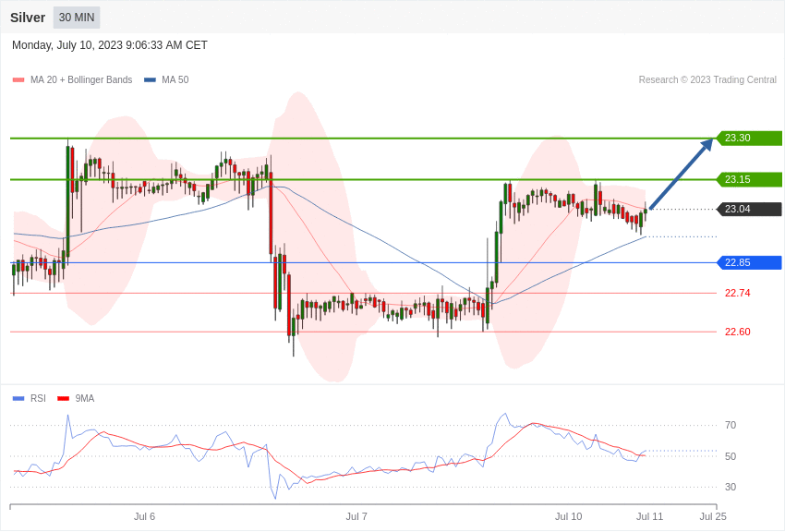This screenshot has height=532, width=785.
Task: Click the RSI legend label
Action: click(x=38, y=399)
